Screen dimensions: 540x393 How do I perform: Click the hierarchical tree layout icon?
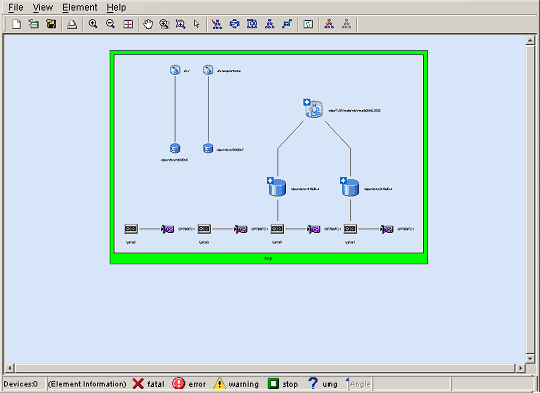click(269, 24)
